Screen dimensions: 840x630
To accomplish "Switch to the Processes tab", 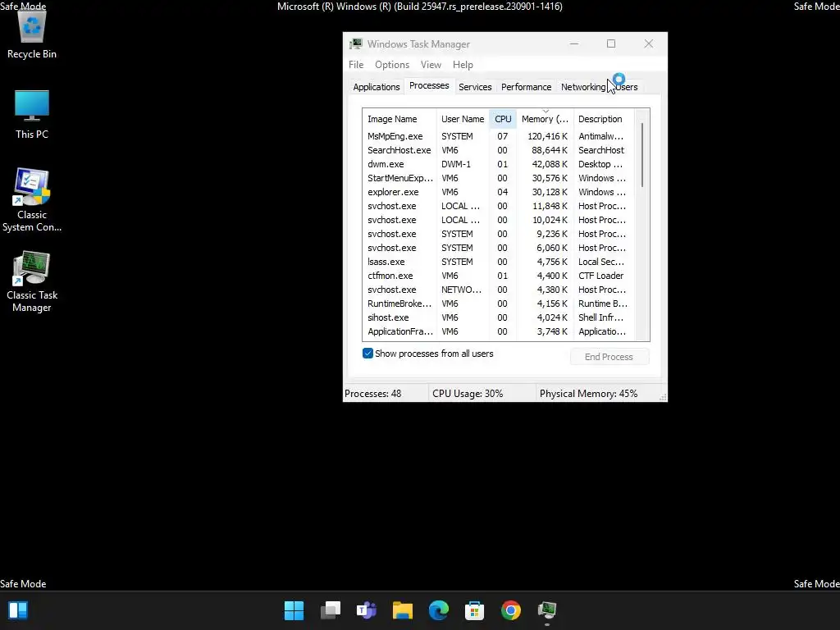I will (429, 85).
